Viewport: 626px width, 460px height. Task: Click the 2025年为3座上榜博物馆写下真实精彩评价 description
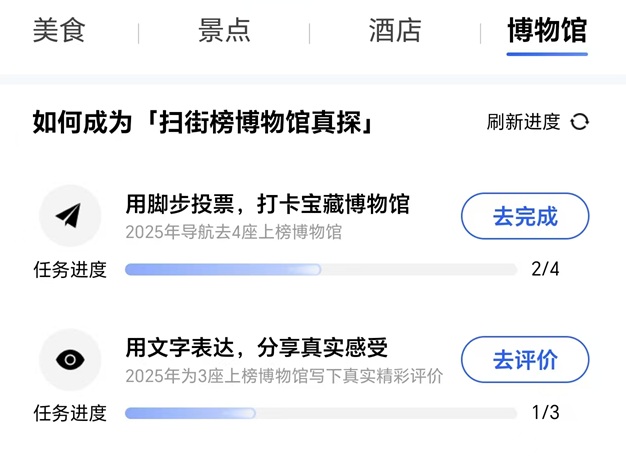(x=284, y=377)
